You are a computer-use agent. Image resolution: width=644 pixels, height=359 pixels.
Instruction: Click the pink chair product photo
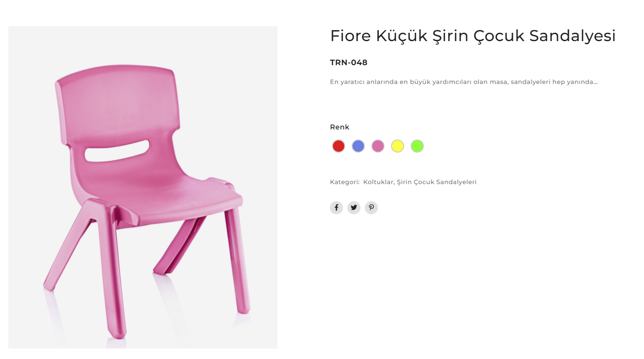tap(143, 187)
